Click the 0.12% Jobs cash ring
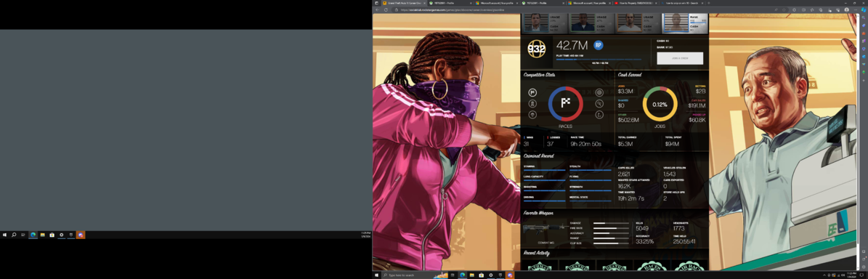 coord(660,104)
